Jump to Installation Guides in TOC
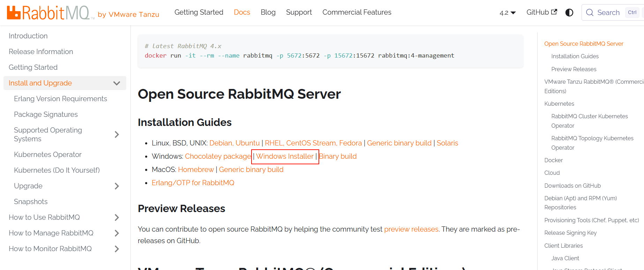Viewport: 644px width, 270px height. pos(575,56)
